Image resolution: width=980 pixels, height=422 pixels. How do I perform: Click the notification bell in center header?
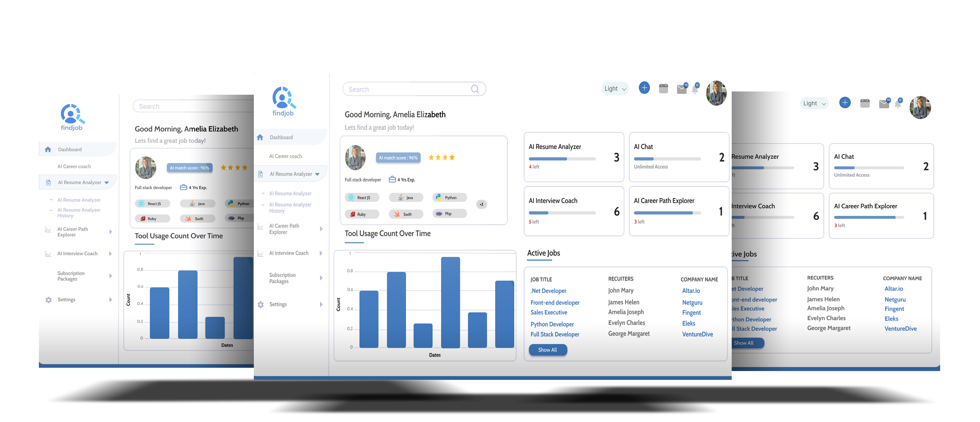[x=695, y=90]
